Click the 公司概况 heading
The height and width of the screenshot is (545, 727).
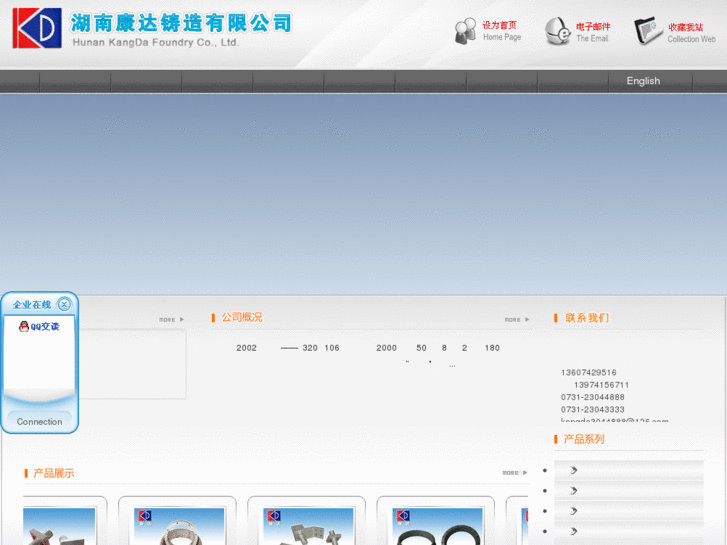pyautogui.click(x=242, y=317)
